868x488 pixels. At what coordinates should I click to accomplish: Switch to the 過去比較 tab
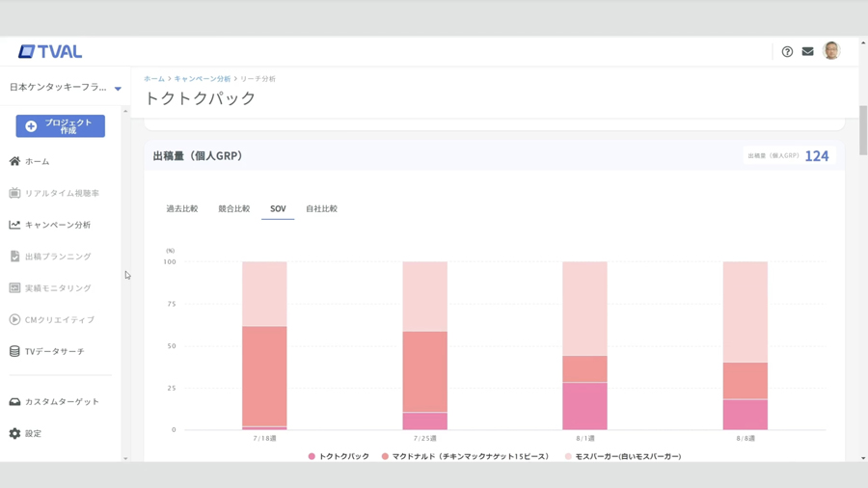(x=182, y=208)
